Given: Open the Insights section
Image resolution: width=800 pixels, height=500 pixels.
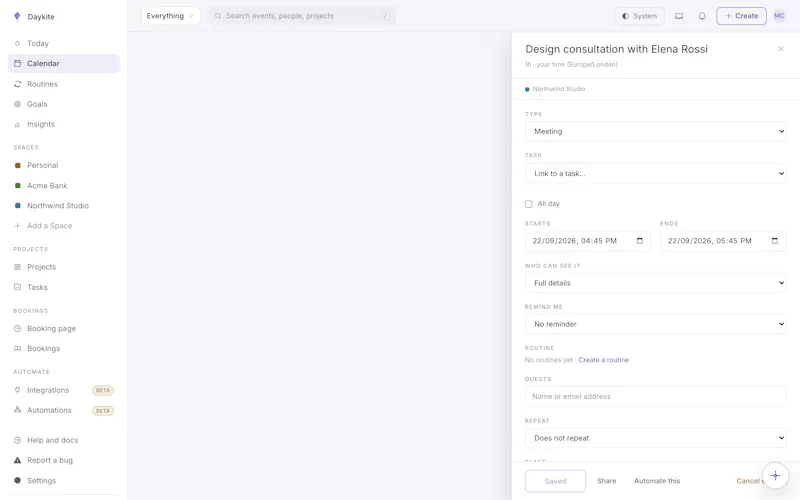Looking at the screenshot, I should point(64,124).
